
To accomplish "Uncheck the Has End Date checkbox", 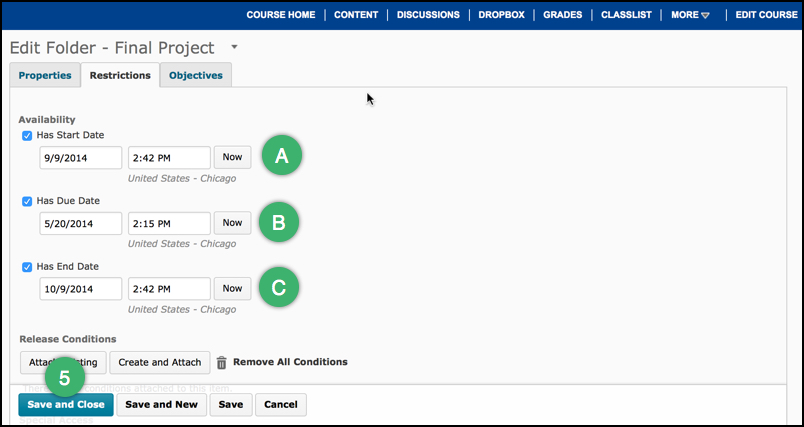I will tap(27, 267).
